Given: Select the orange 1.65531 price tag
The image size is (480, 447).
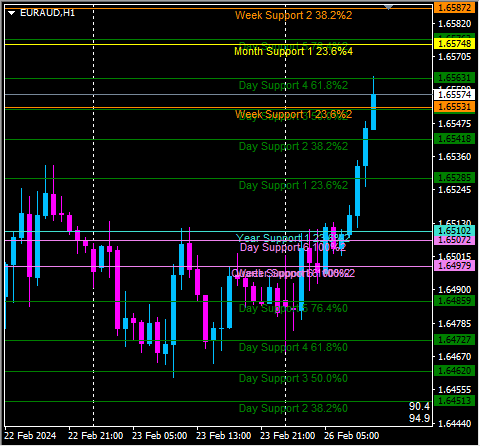Looking at the screenshot, I should point(455,107).
